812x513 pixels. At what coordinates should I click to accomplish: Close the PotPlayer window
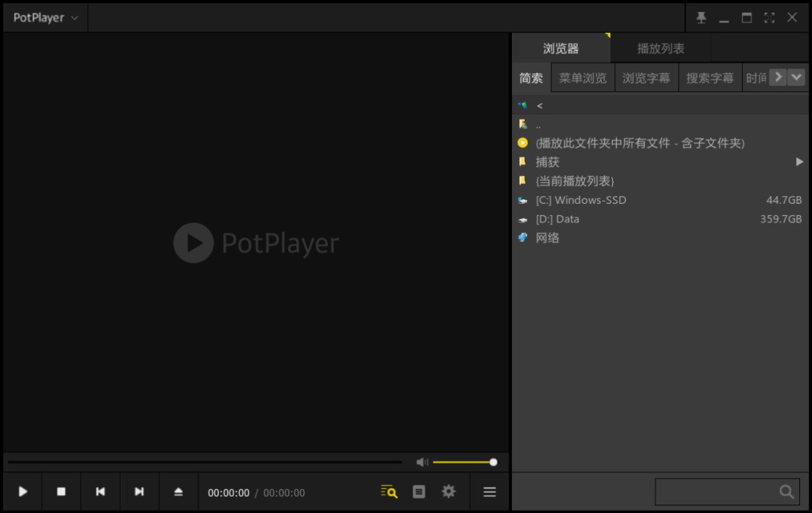point(792,17)
